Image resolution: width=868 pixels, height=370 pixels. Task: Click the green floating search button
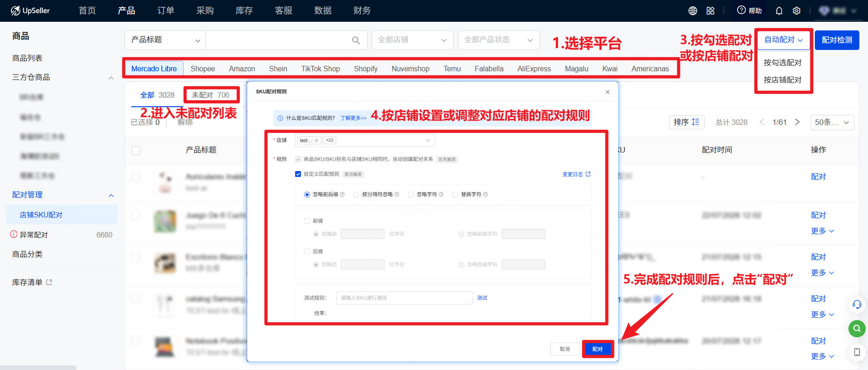[857, 328]
